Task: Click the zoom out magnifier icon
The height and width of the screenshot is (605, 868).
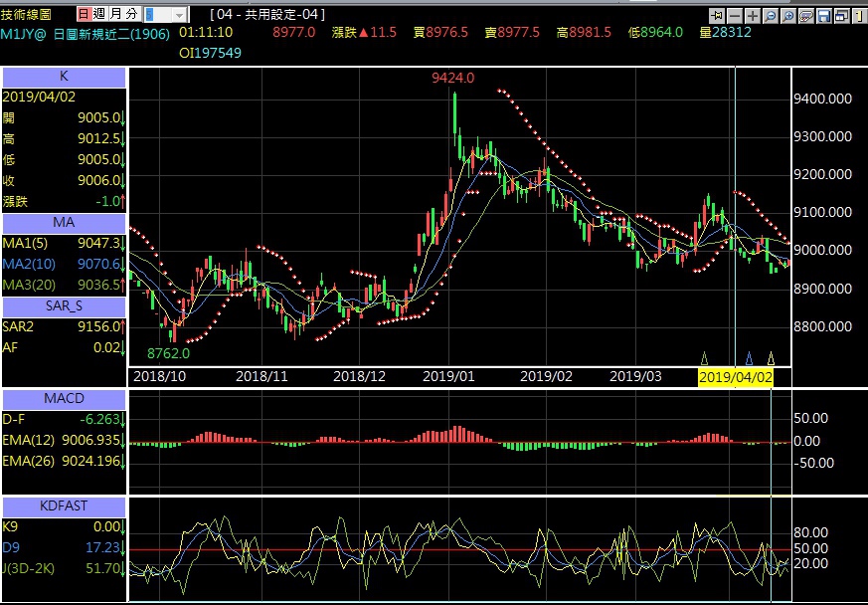Action: click(770, 16)
